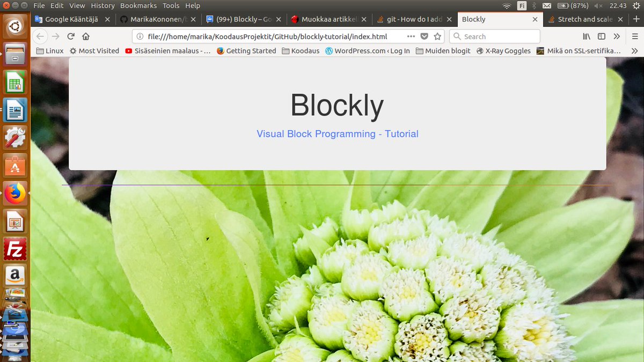Launch FileZilla from the launcher
The height and width of the screenshot is (362, 644).
(15, 249)
